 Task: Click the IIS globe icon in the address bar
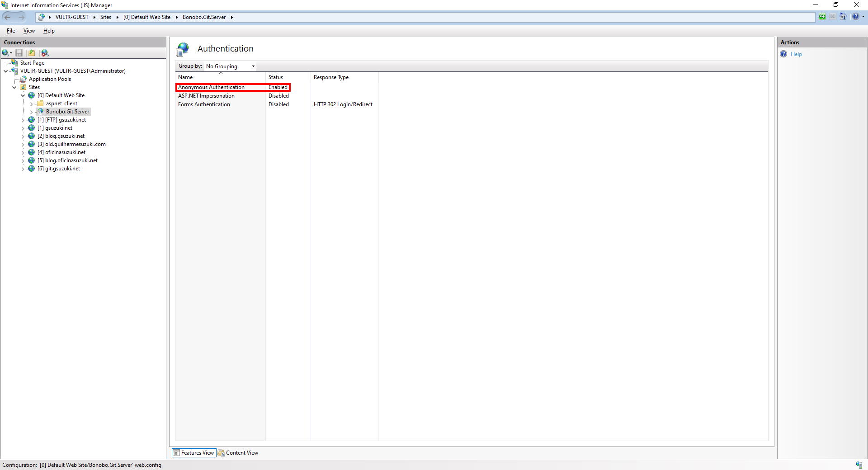pyautogui.click(x=42, y=17)
